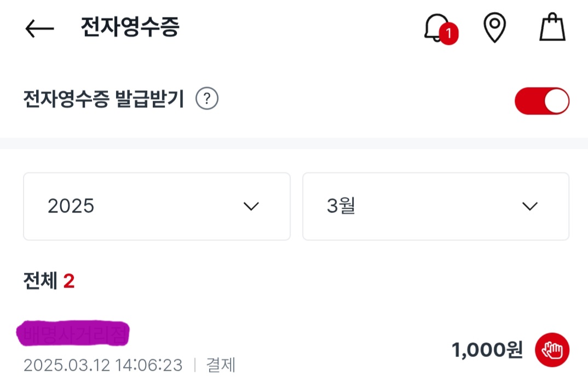Tap the gray divider below the toggle row
The height and width of the screenshot is (392, 588).
(x=294, y=143)
